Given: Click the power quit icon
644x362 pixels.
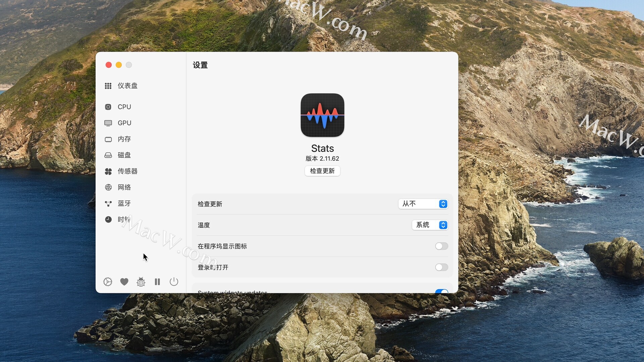Looking at the screenshot, I should coord(174,282).
